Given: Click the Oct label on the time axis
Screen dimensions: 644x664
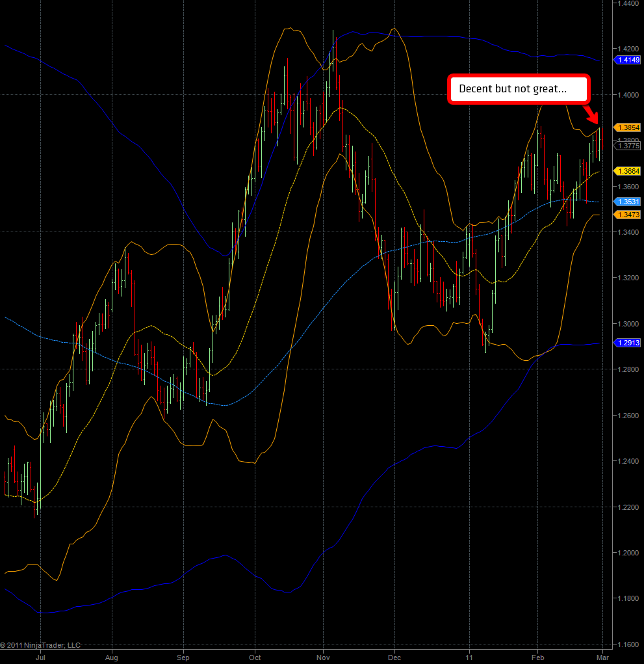Looking at the screenshot, I should [255, 657].
